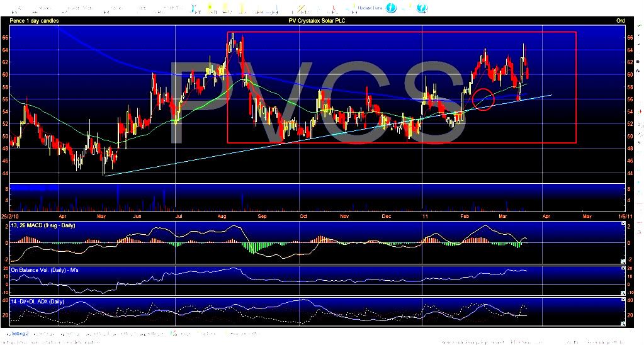
Task: Click the 'Ord' share type label
Action: click(620, 21)
